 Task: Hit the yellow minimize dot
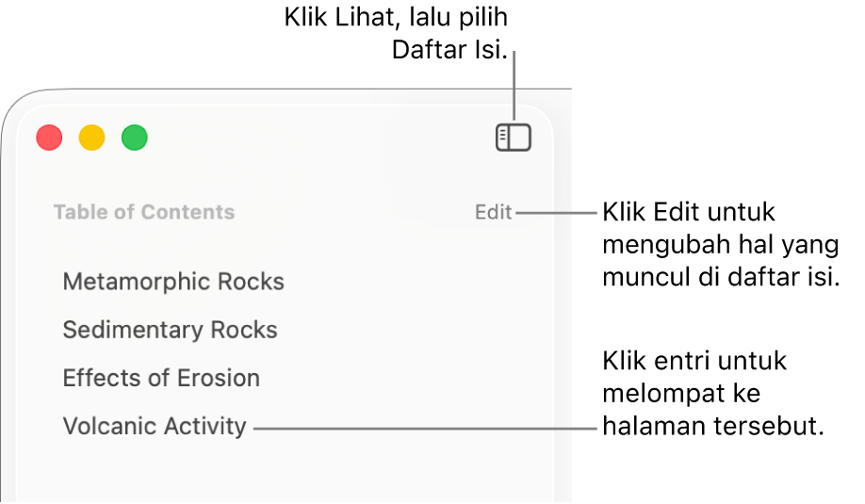[x=91, y=138]
